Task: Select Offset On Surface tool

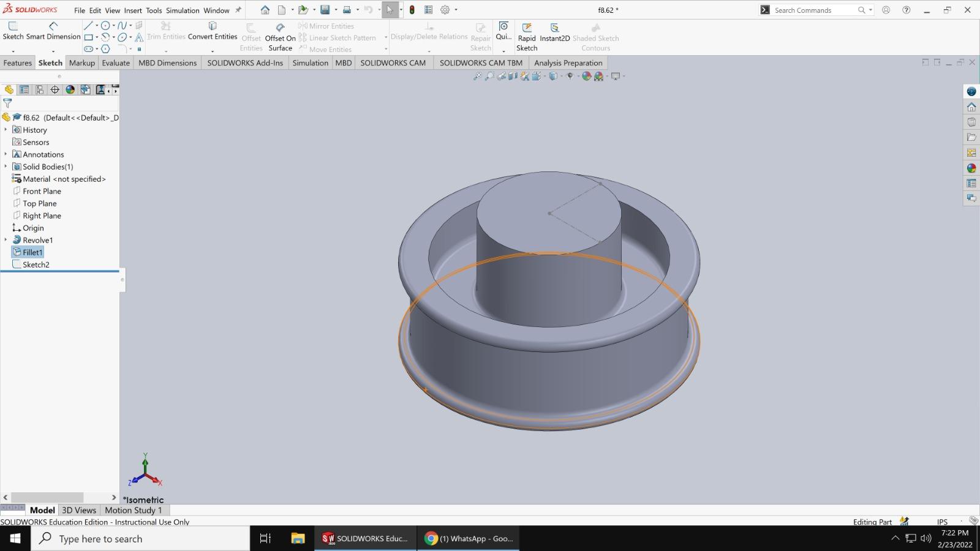Action: pyautogui.click(x=280, y=34)
